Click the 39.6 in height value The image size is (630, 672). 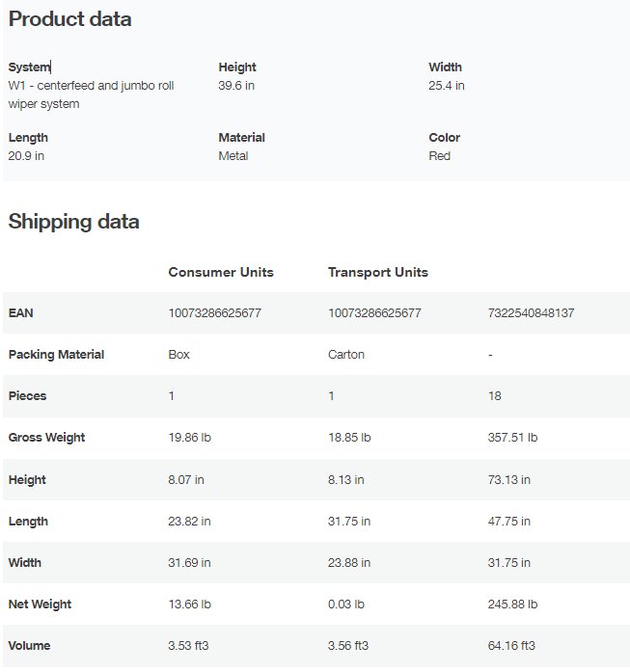click(x=236, y=86)
